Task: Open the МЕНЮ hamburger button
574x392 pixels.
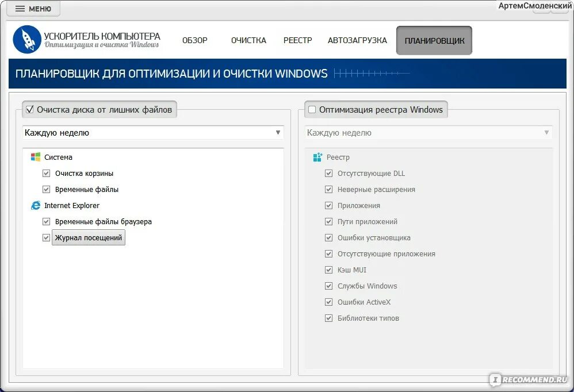Action: [33, 9]
